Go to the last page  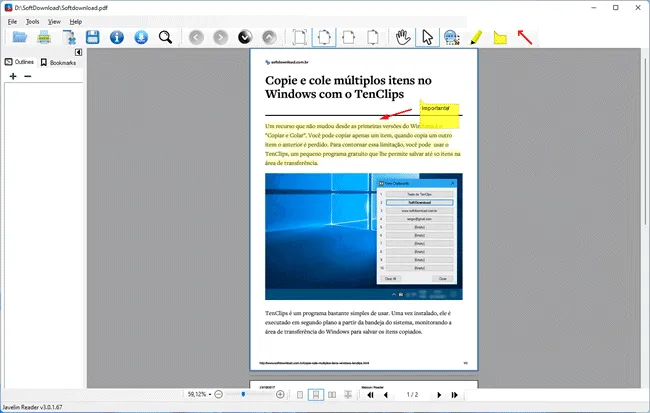(x=455, y=395)
